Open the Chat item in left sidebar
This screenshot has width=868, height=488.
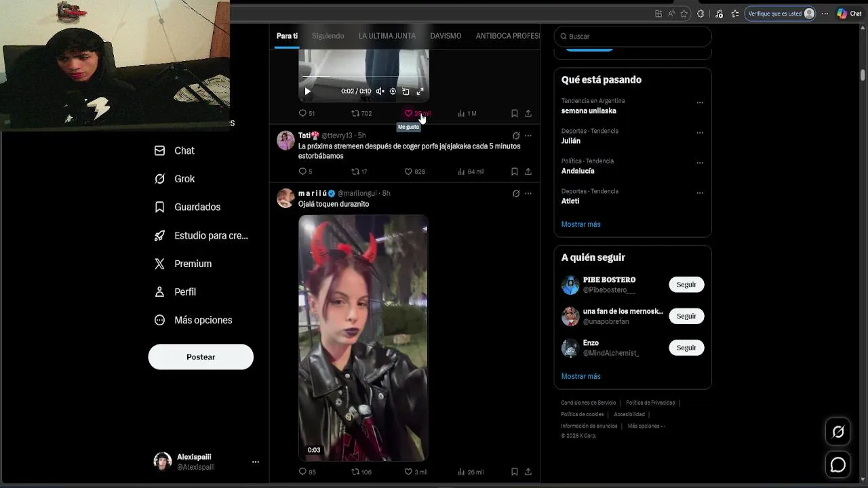point(175,150)
